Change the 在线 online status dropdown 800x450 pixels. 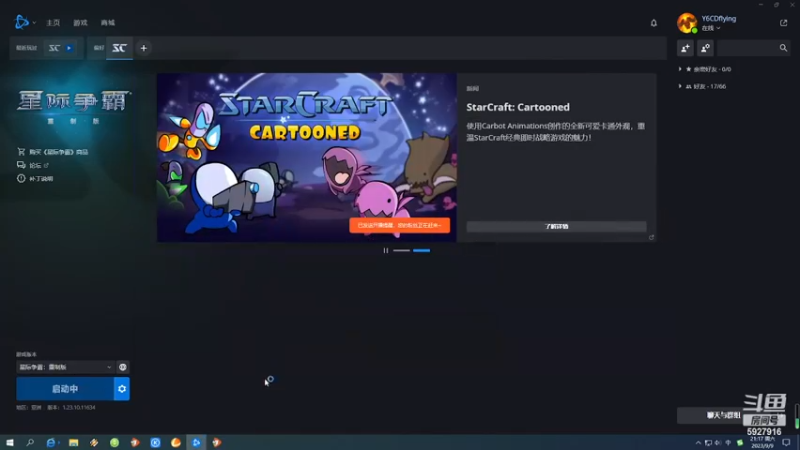[x=711, y=28]
